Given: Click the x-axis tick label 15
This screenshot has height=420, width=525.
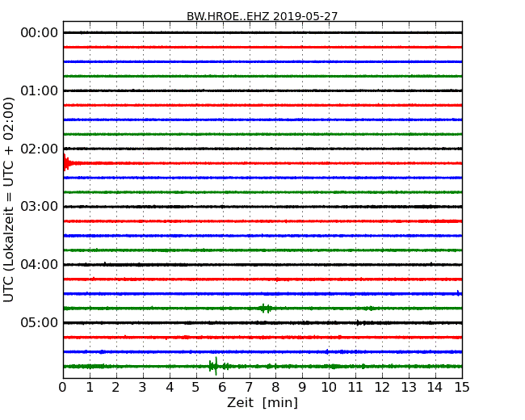Looking at the screenshot, I should [462, 388].
